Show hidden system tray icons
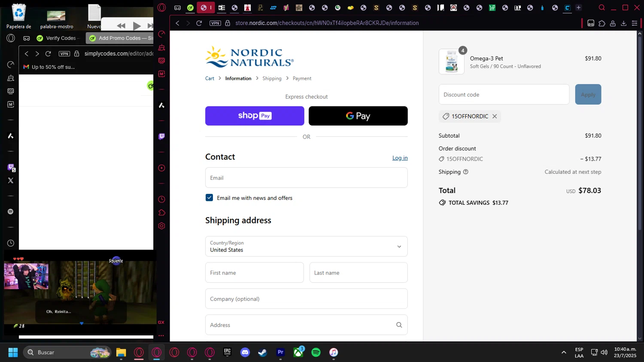The image size is (644, 362). point(564,353)
